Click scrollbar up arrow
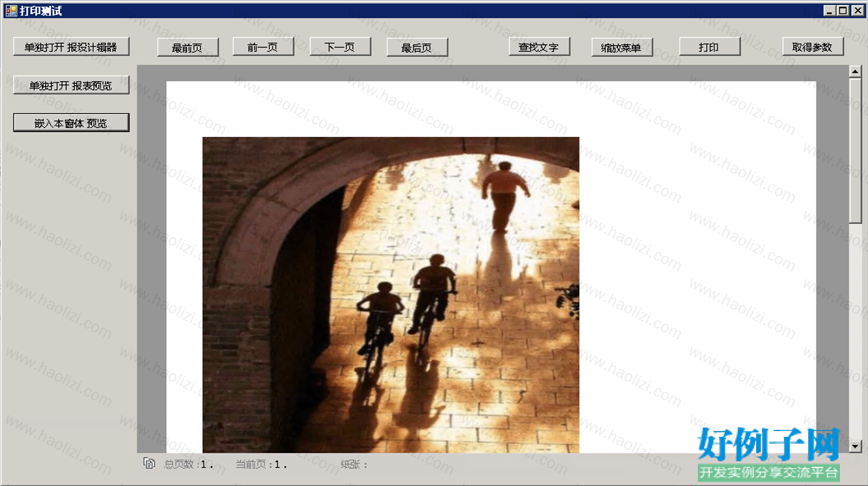 855,72
